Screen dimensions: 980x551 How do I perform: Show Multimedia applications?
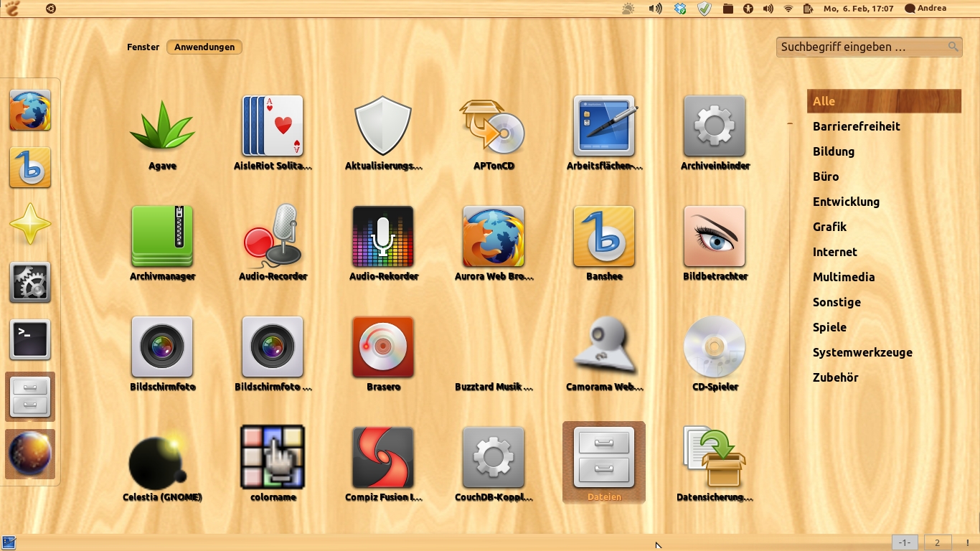click(x=844, y=277)
